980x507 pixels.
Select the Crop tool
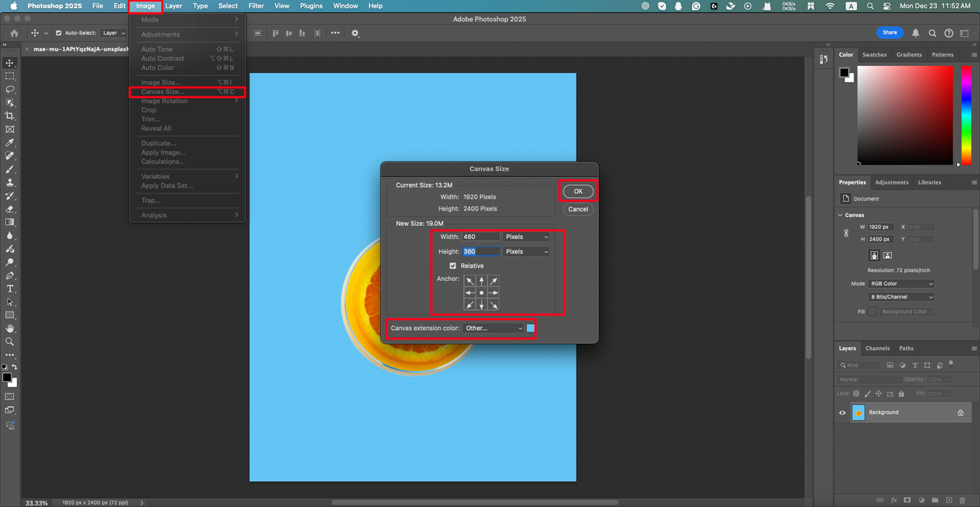[x=10, y=116]
